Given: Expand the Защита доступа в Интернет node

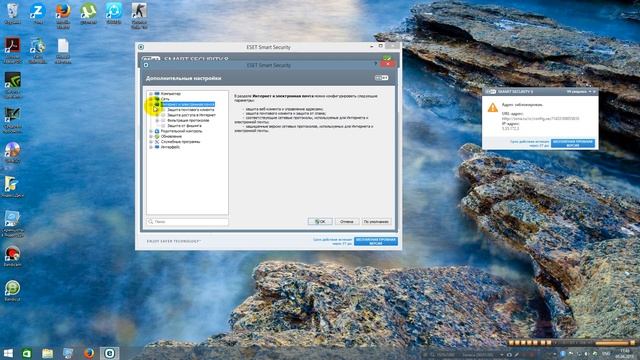Looking at the screenshot, I should (157, 115).
